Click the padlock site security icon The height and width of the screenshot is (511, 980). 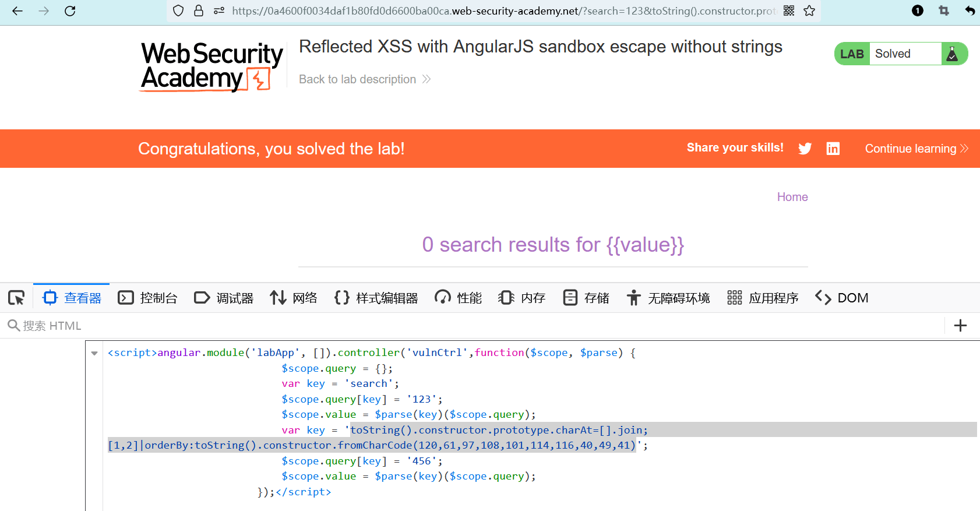click(x=199, y=11)
